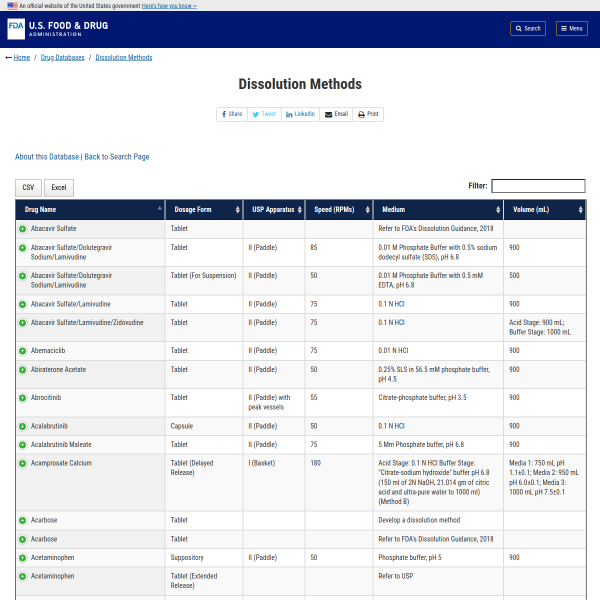Go to Drug Databases breadcrumb
This screenshot has height=600, width=600.
pos(62,58)
